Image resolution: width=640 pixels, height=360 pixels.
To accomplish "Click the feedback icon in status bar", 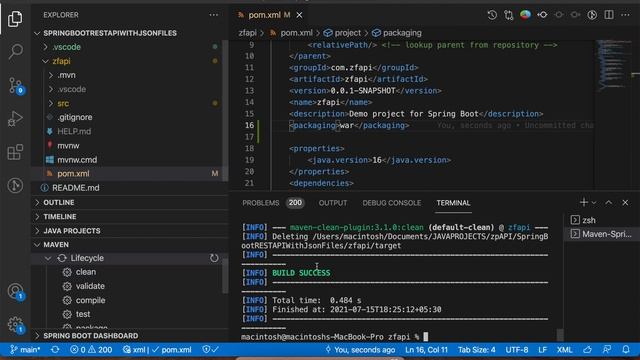I will (607, 350).
